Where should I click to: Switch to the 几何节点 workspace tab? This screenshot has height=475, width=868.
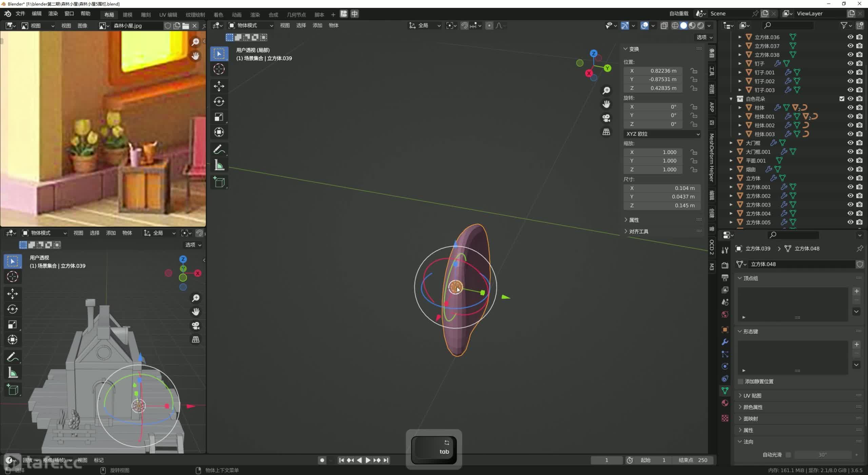click(x=296, y=15)
